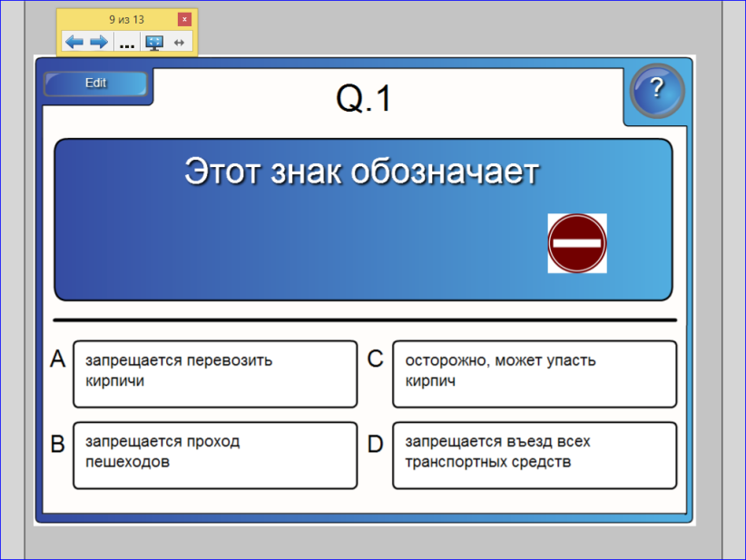Screen dimensions: 746x560
Task: Select the Q.1 question title
Action: click(x=364, y=99)
